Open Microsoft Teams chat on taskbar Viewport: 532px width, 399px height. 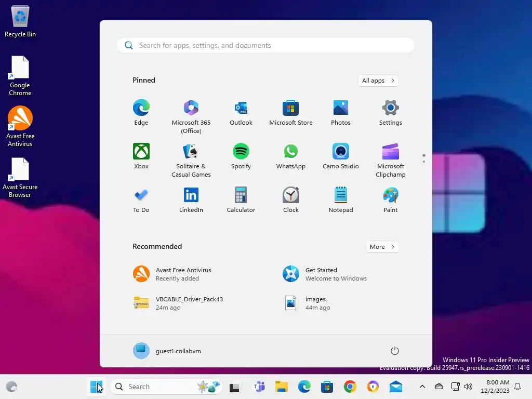click(x=259, y=387)
